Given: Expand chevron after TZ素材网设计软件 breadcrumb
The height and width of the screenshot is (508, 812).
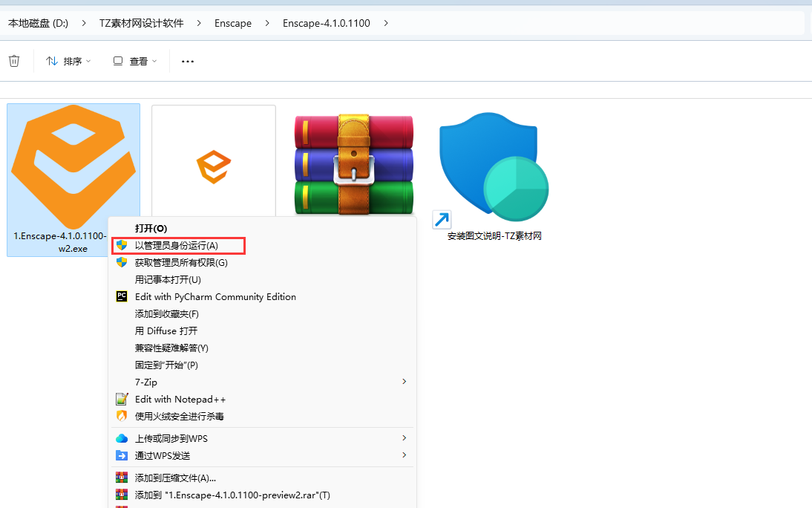Looking at the screenshot, I should tap(199, 23).
